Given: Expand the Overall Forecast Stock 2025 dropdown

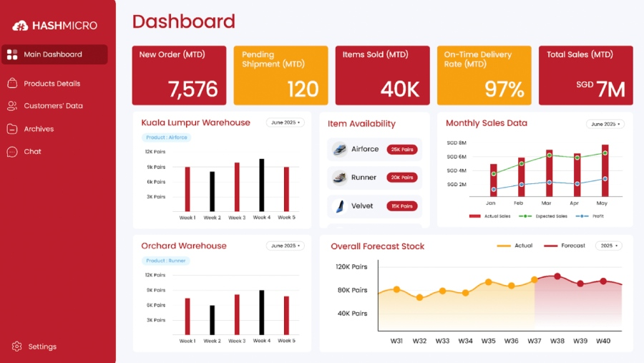Looking at the screenshot, I should [608, 246].
